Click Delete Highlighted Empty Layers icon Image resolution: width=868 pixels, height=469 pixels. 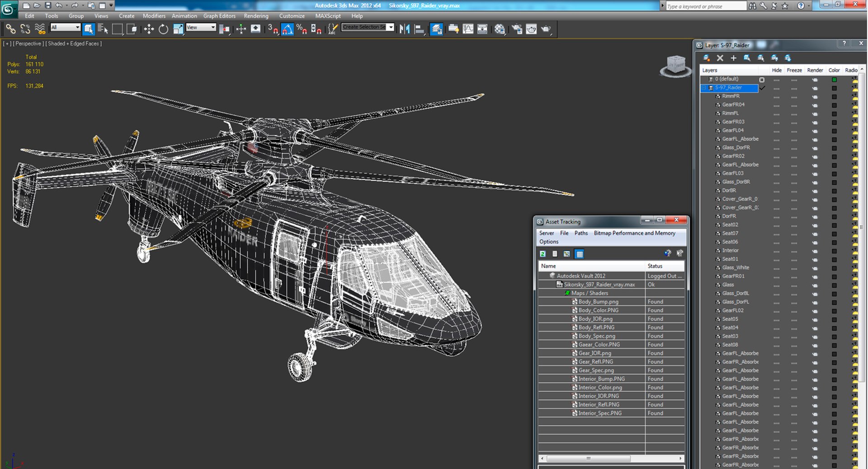720,58
